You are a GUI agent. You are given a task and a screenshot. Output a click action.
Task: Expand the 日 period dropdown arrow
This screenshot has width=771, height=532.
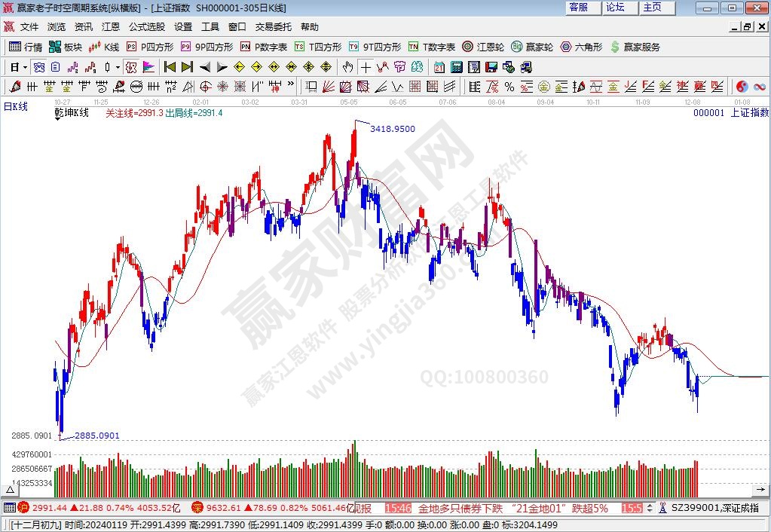click(25, 67)
